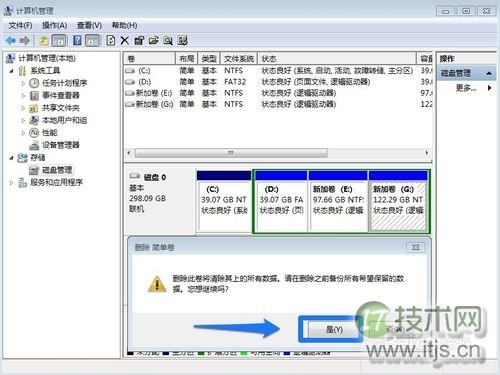This screenshot has height=375, width=500.
Task: Open the 查看(V) menu
Action: click(x=89, y=25)
